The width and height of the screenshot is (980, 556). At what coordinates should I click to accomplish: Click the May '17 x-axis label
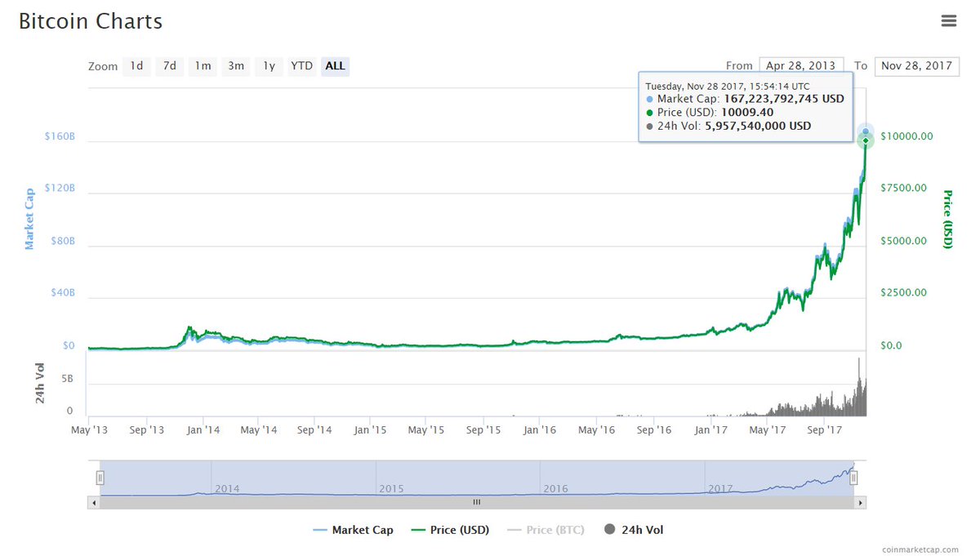768,429
